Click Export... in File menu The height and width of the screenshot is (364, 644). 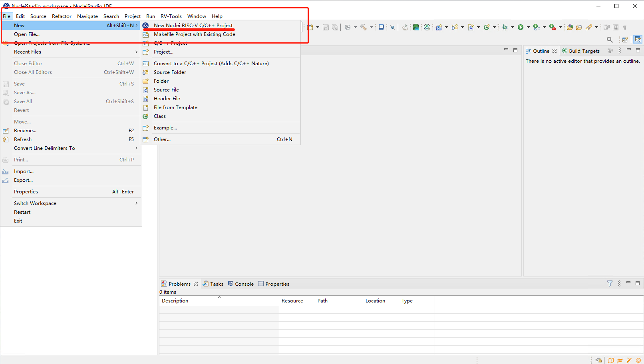point(72,180)
